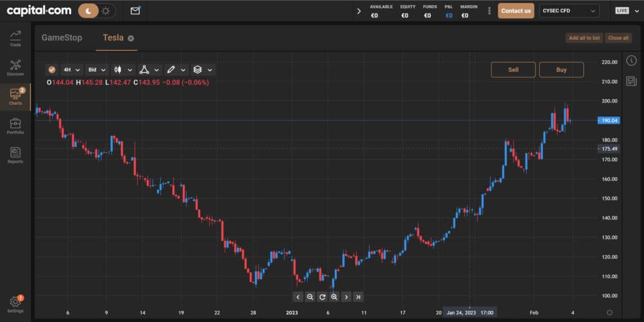Viewport: 644px width, 322px height.
Task: Click the capital.com logo
Action: click(x=39, y=11)
